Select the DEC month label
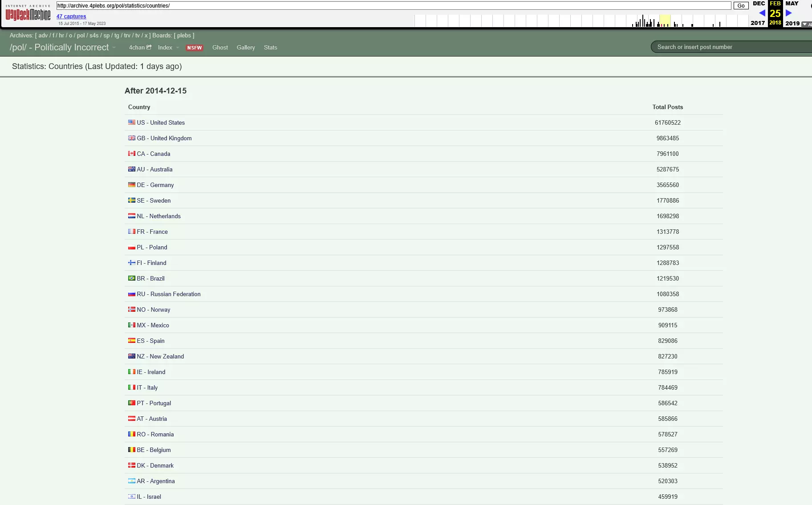The width and height of the screenshot is (812, 505). [x=759, y=4]
